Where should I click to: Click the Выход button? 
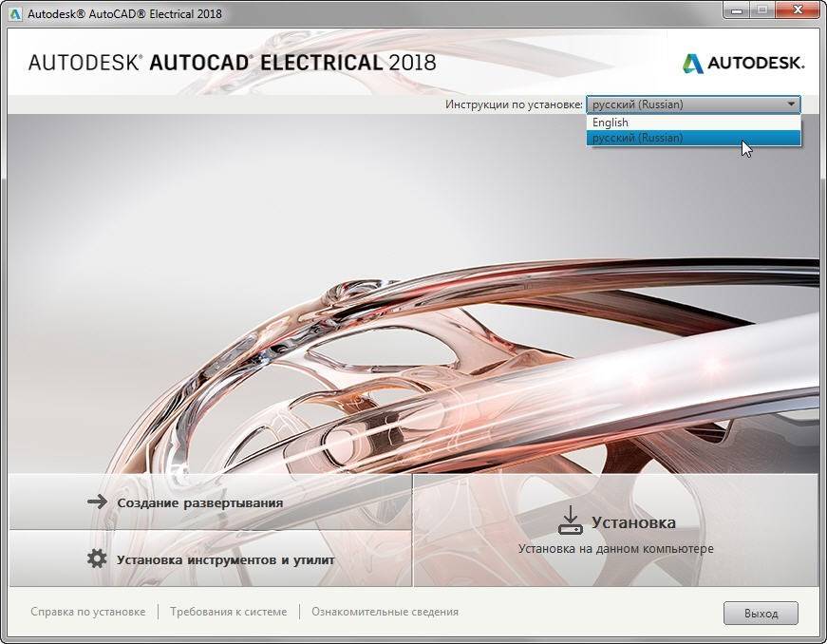tap(761, 614)
